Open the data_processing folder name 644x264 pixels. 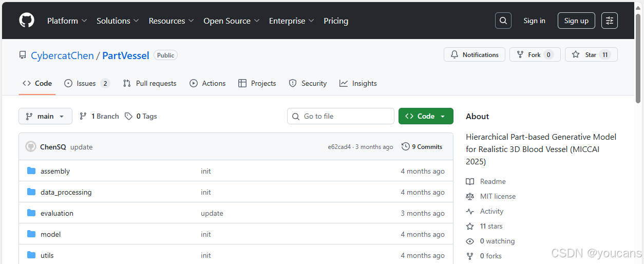point(66,192)
